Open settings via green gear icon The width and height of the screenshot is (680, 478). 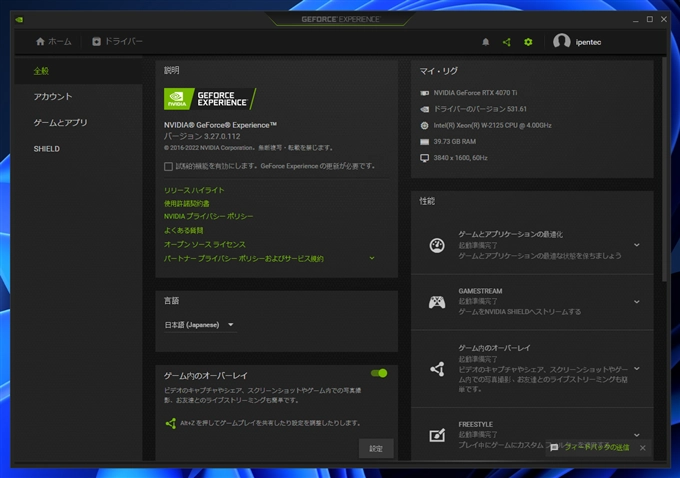(528, 42)
